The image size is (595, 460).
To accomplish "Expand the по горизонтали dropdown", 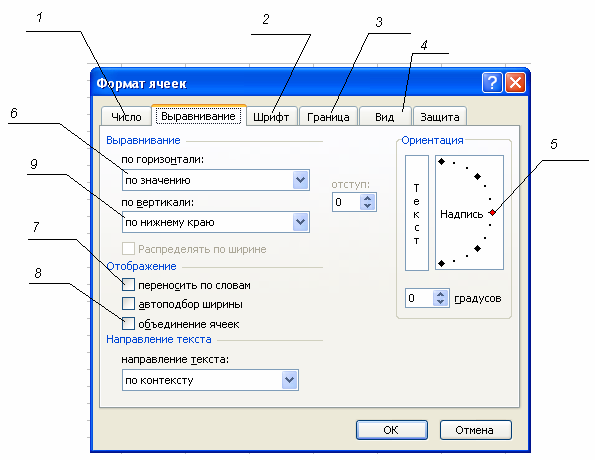I will point(301,180).
